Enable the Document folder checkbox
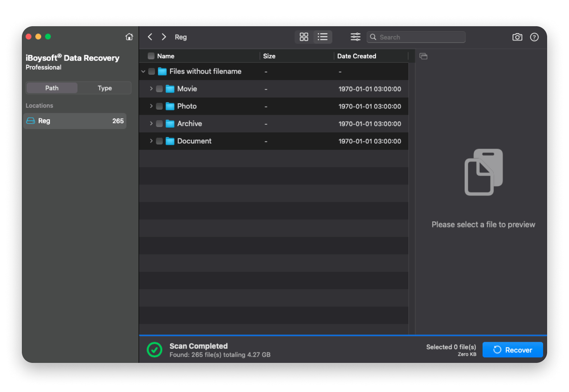 click(159, 141)
